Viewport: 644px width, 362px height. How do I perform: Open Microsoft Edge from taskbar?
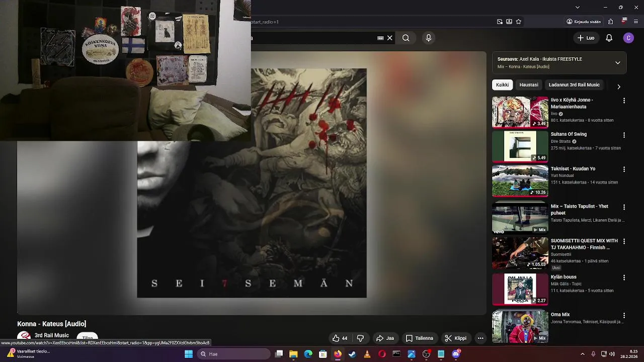(x=308, y=354)
